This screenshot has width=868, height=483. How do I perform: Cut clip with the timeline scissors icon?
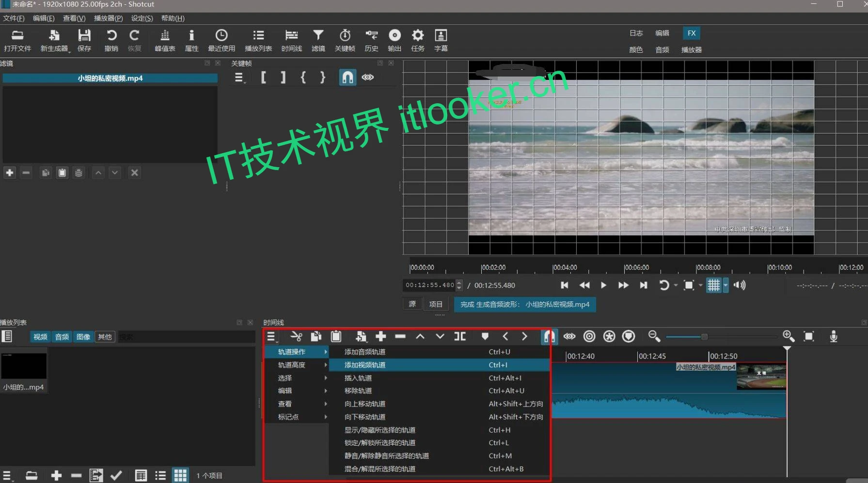coord(296,336)
